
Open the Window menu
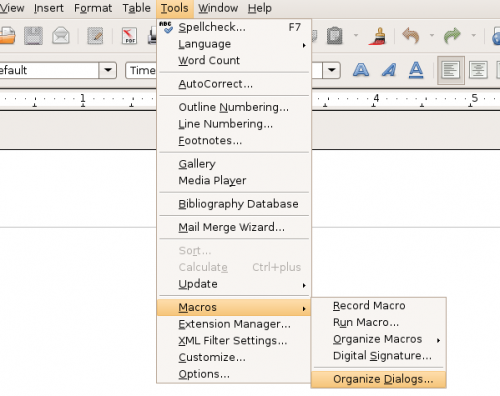click(x=218, y=8)
